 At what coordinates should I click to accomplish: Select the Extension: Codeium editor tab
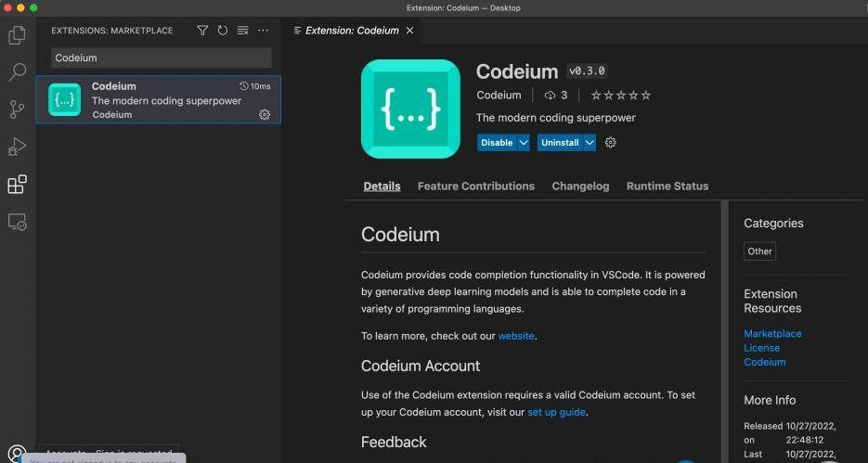click(x=352, y=31)
